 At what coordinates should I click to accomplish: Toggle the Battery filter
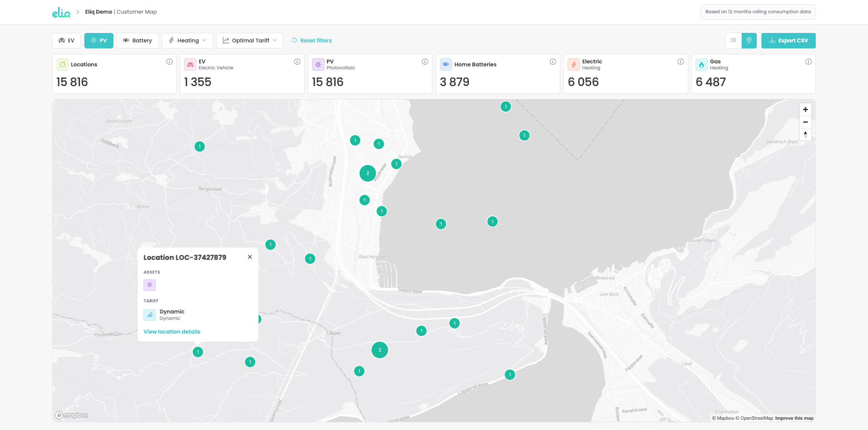[x=137, y=41]
